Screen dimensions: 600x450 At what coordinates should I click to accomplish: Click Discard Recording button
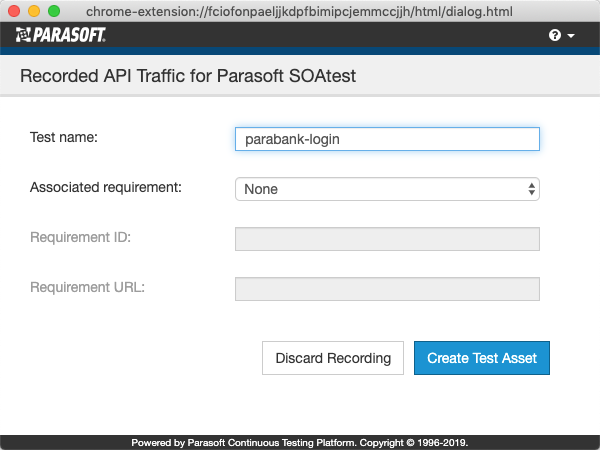point(333,358)
